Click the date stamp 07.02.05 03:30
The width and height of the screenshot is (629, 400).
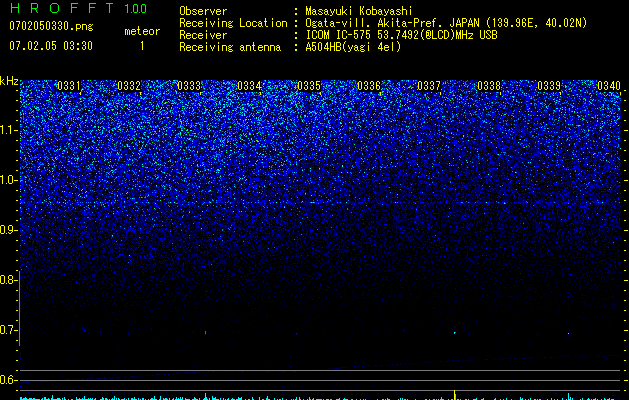coord(51,46)
